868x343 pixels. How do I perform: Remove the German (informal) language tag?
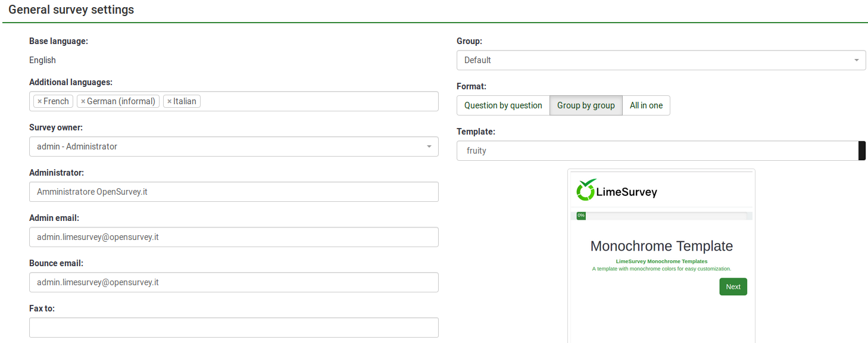click(x=83, y=101)
